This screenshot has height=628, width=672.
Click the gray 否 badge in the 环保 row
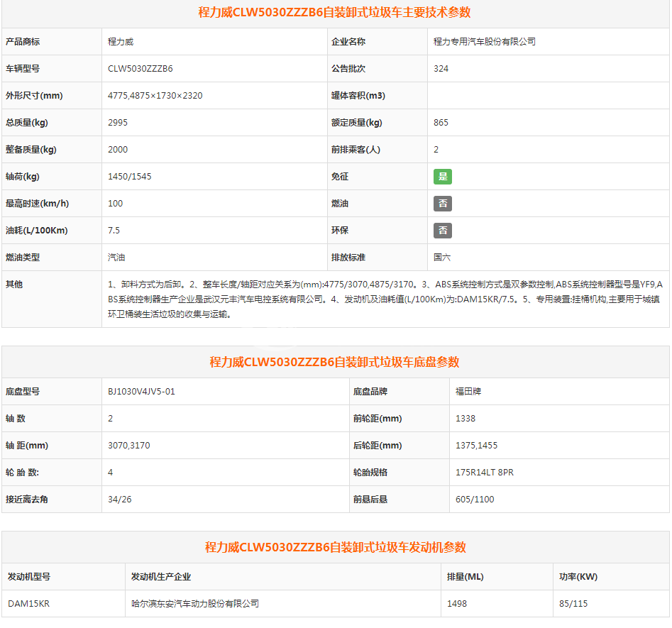pyautogui.click(x=442, y=231)
